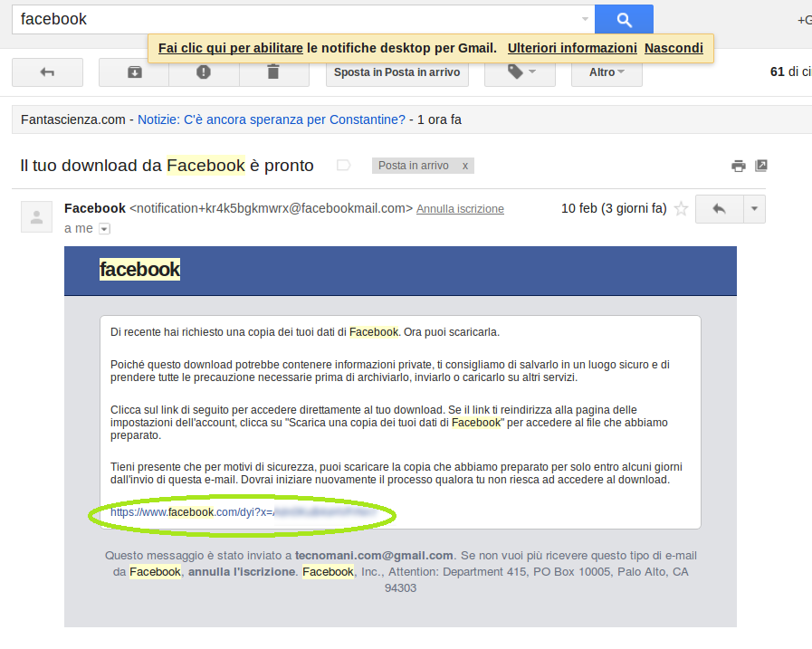Click date text 10 feb (3 giorni fa)
Screen dimensions: 812x649
(x=614, y=208)
